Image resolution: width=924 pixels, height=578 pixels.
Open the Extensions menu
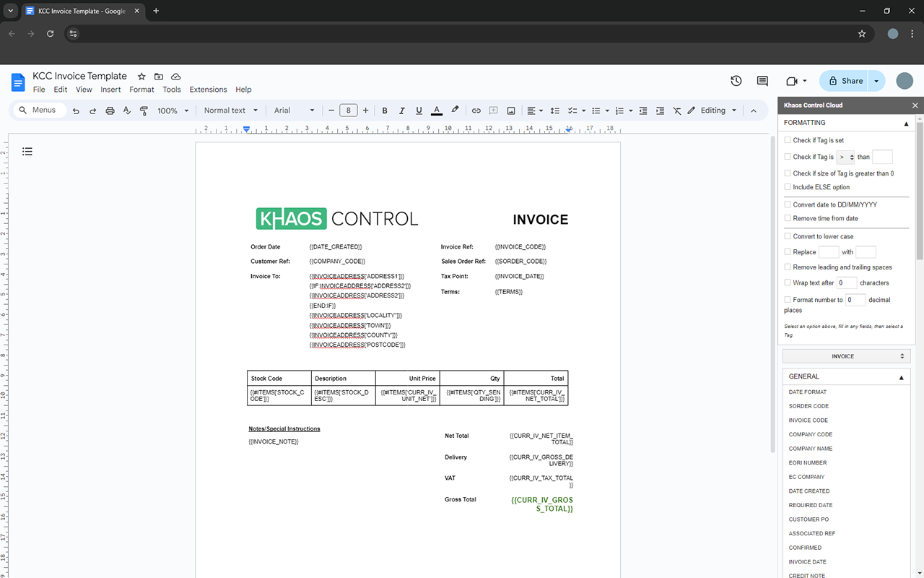click(209, 90)
